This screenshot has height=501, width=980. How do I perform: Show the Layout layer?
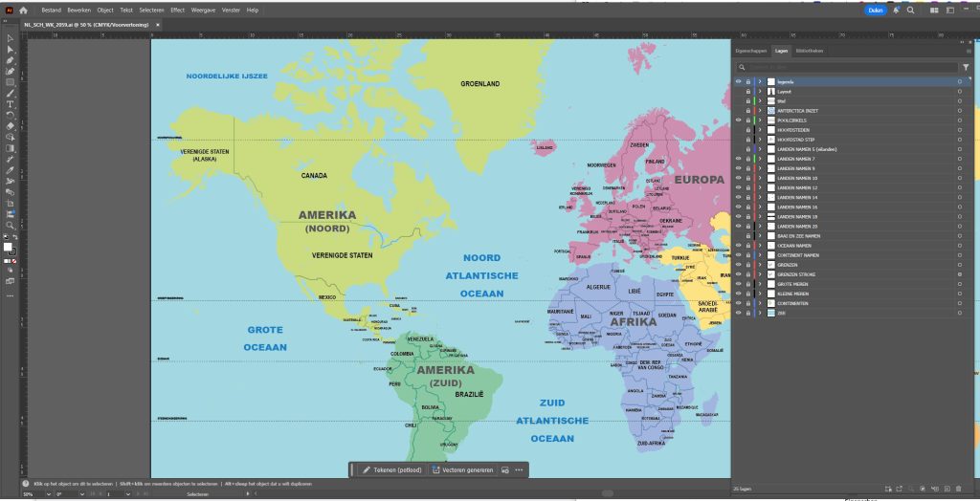click(739, 91)
